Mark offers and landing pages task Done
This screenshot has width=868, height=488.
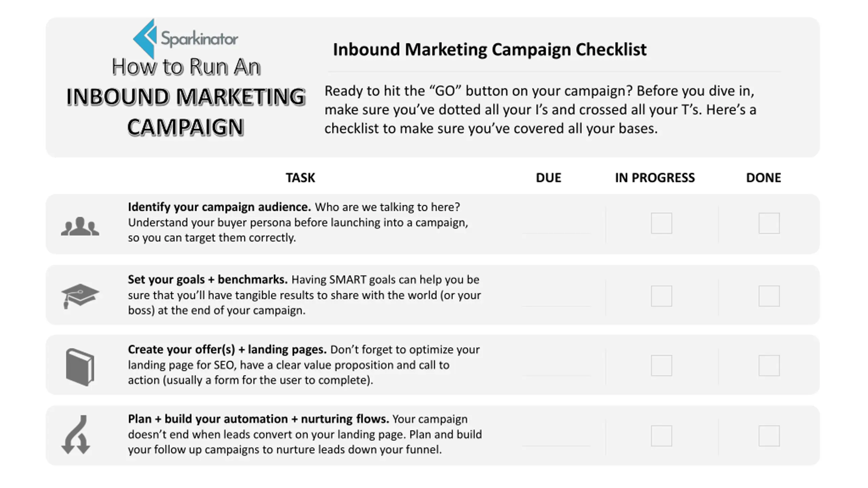click(x=769, y=366)
